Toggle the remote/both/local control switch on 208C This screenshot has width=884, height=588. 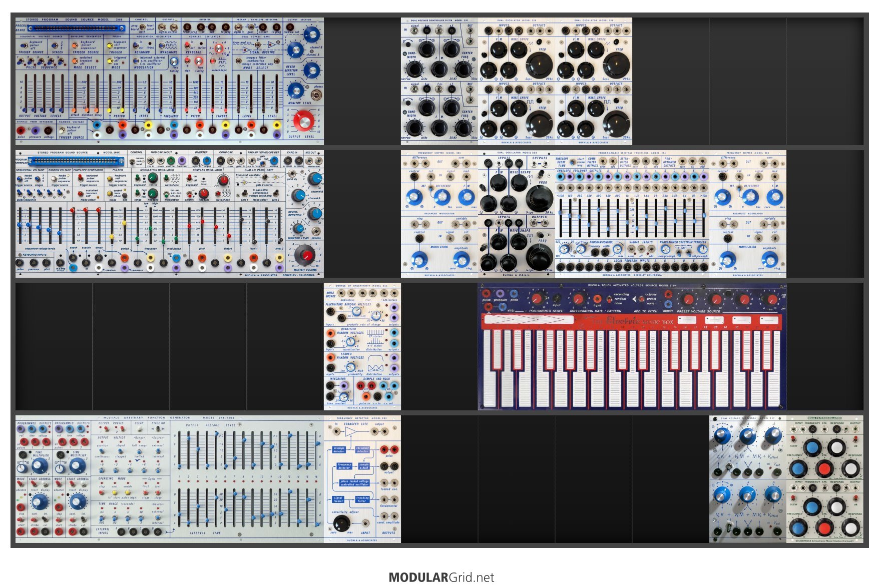[132, 161]
